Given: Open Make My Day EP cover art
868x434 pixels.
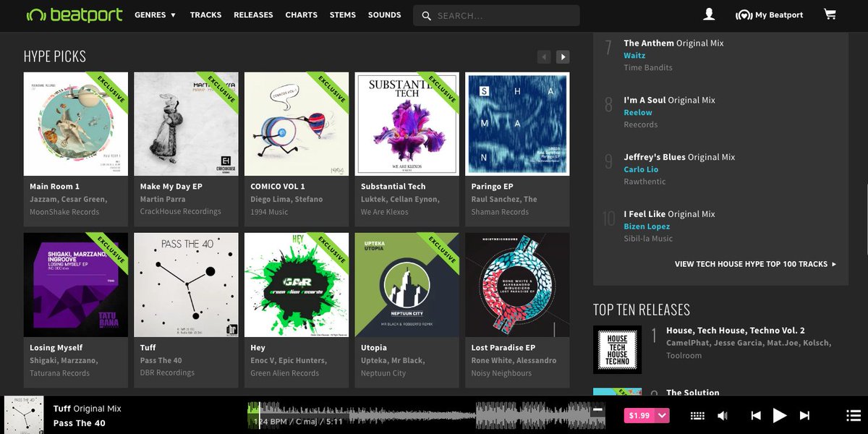Looking at the screenshot, I should click(187, 124).
